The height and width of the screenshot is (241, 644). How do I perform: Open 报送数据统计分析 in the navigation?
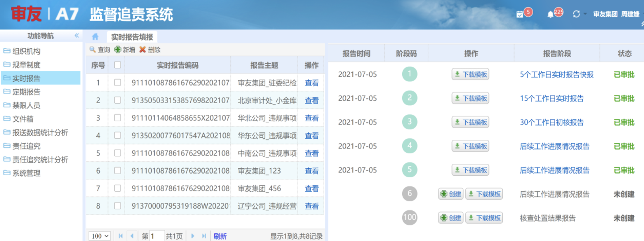[41, 132]
